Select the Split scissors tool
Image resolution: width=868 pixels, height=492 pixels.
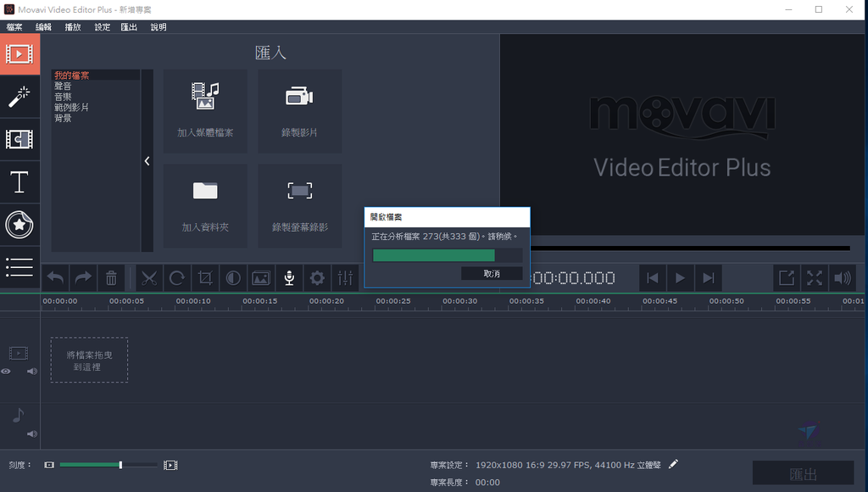[149, 278]
